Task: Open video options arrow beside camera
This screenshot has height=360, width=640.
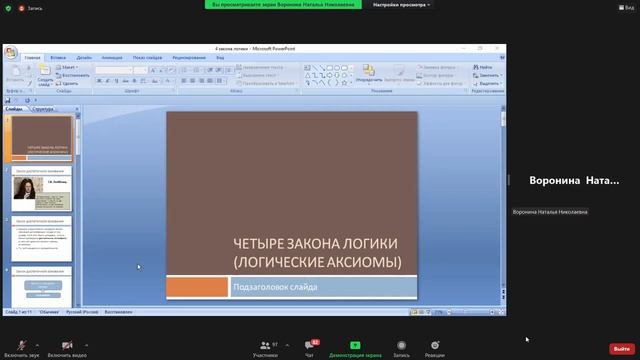Action: 87,345
